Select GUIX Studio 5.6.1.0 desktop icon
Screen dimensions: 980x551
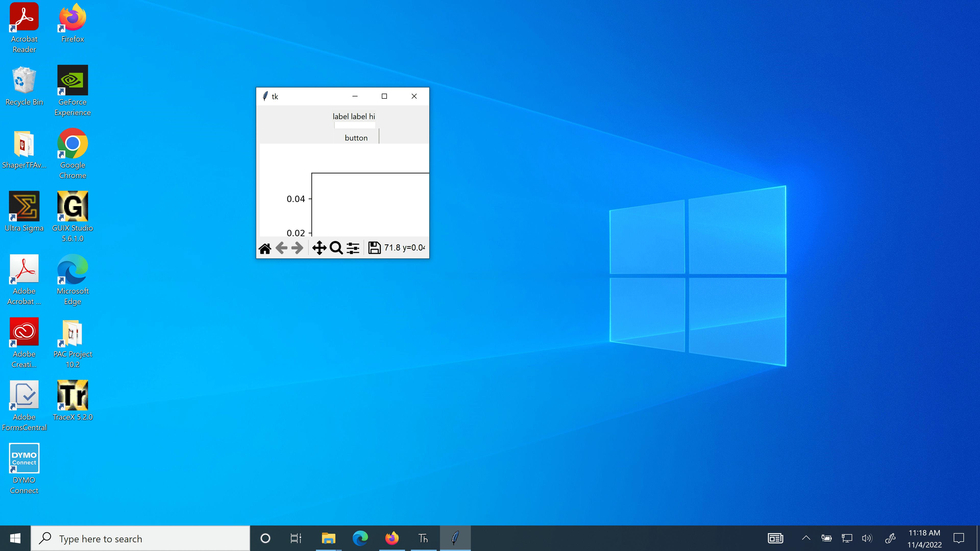click(72, 217)
